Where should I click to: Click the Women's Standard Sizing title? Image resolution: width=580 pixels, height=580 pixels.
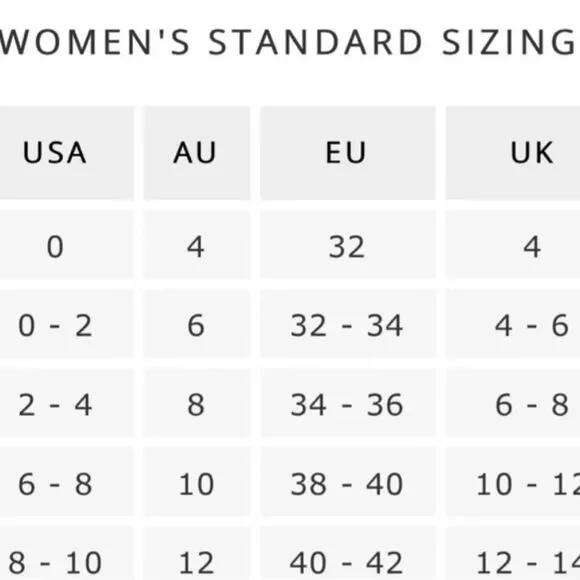point(288,43)
